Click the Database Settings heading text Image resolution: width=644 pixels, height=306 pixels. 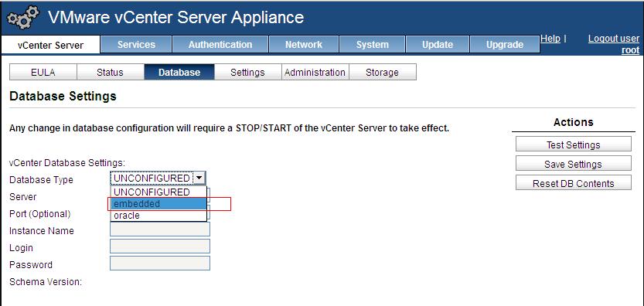point(63,97)
